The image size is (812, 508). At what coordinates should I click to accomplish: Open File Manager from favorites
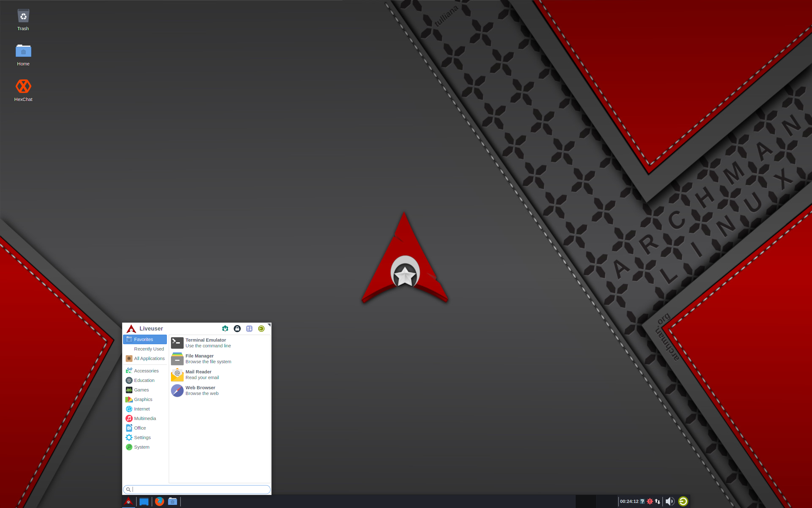point(219,358)
